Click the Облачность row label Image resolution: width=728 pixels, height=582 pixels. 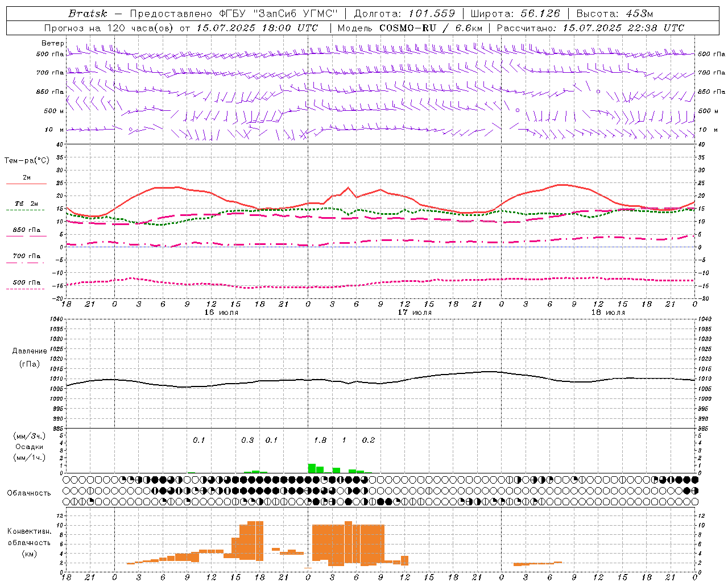pos(29,493)
